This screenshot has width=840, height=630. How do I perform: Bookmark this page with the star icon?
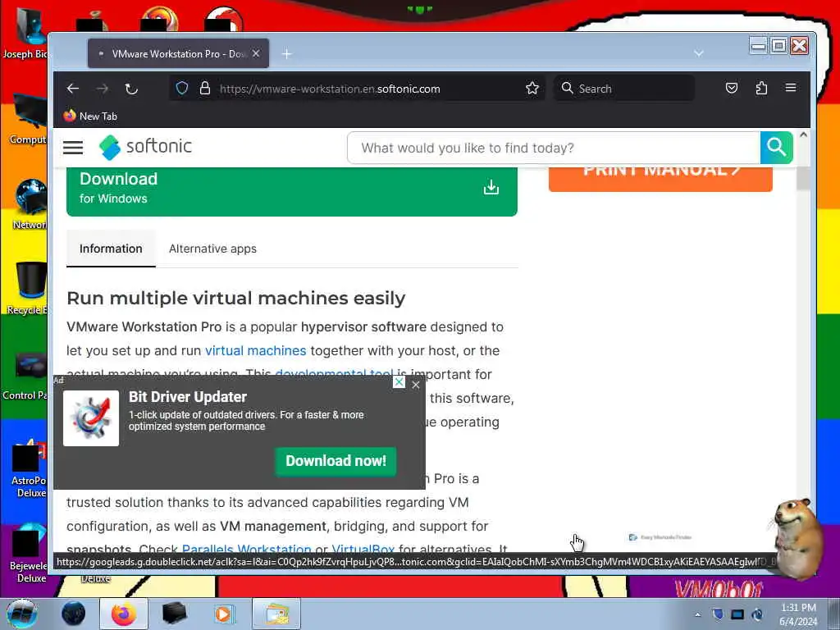coord(532,88)
